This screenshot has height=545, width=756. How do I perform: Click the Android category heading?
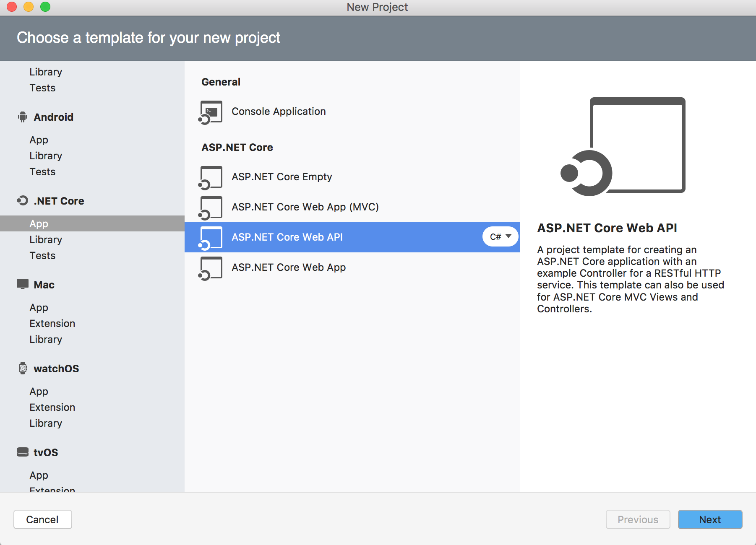click(54, 117)
